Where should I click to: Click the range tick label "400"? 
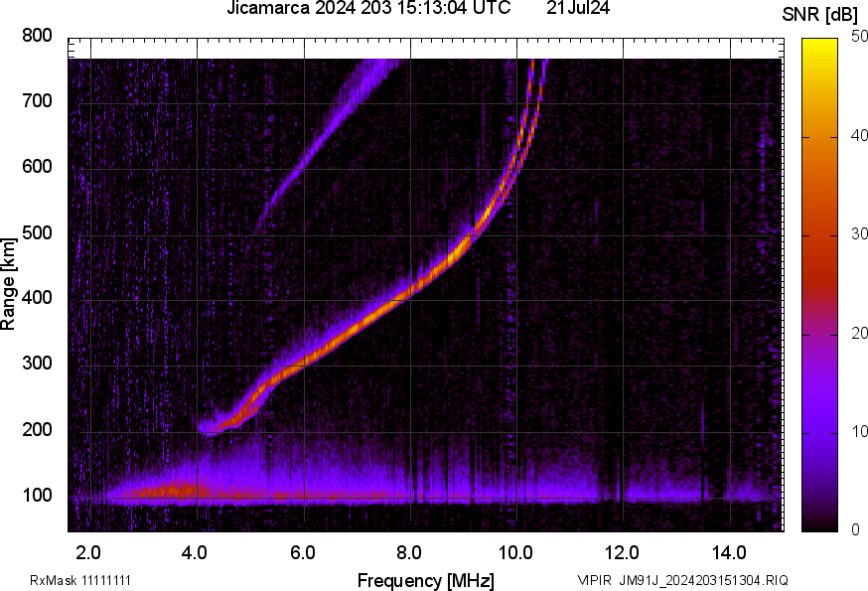coord(37,297)
